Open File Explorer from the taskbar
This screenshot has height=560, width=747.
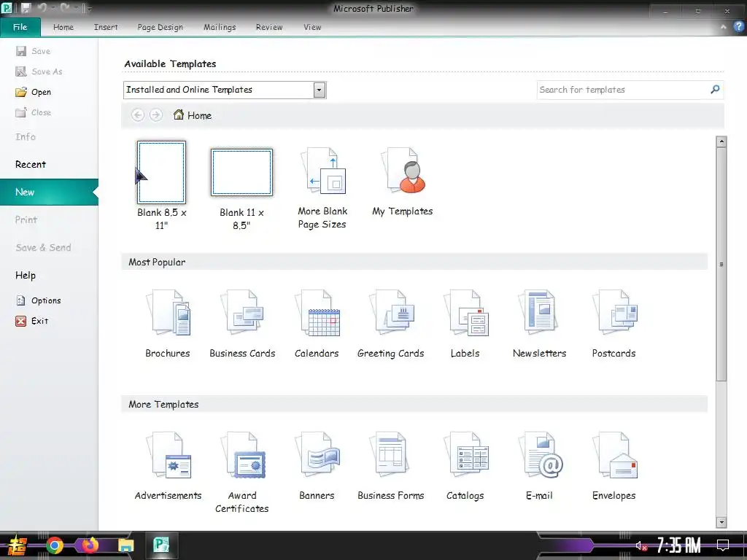pyautogui.click(x=125, y=545)
